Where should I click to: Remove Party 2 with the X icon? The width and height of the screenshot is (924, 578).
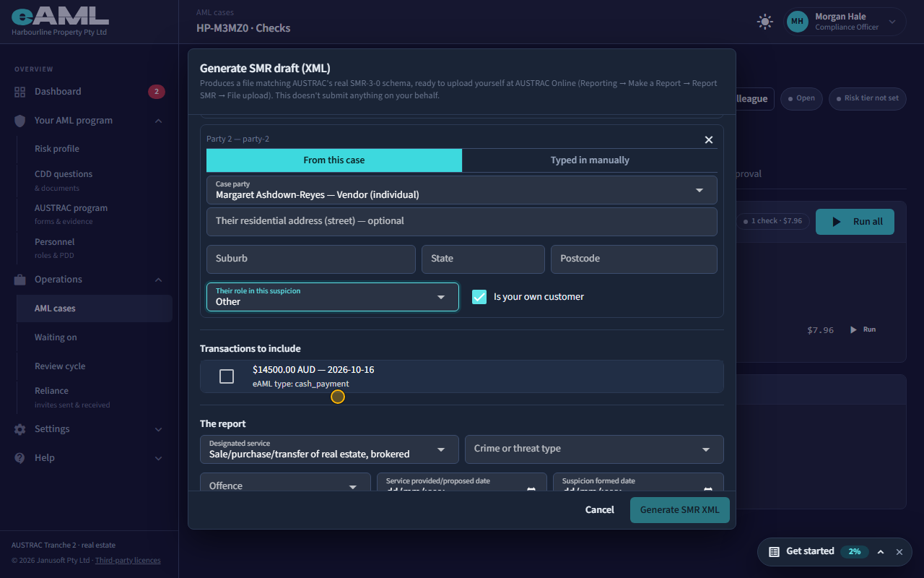coord(709,139)
